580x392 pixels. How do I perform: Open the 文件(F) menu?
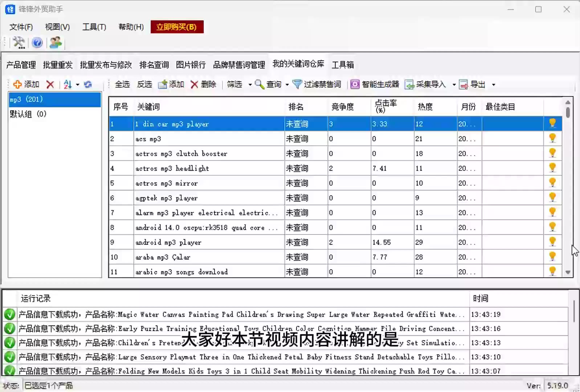21,27
